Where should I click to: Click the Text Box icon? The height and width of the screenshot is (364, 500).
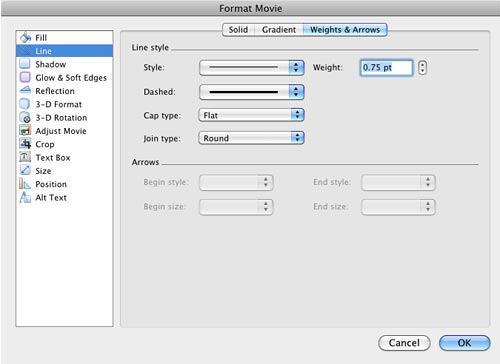[25, 157]
